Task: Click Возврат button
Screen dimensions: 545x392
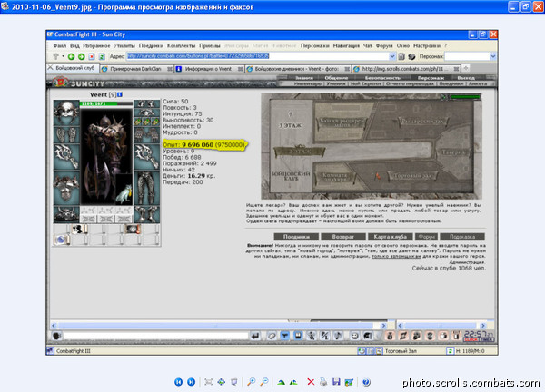Action: click(x=343, y=237)
